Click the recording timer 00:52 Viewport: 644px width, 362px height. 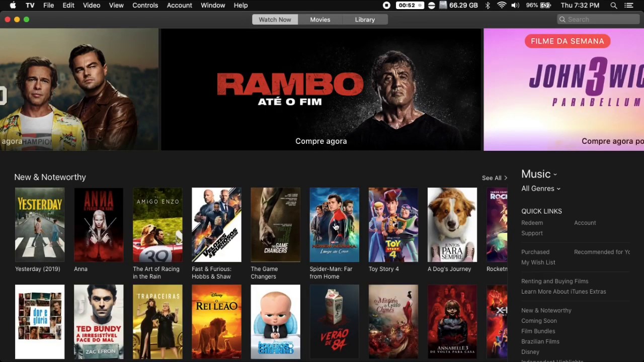[410, 6]
